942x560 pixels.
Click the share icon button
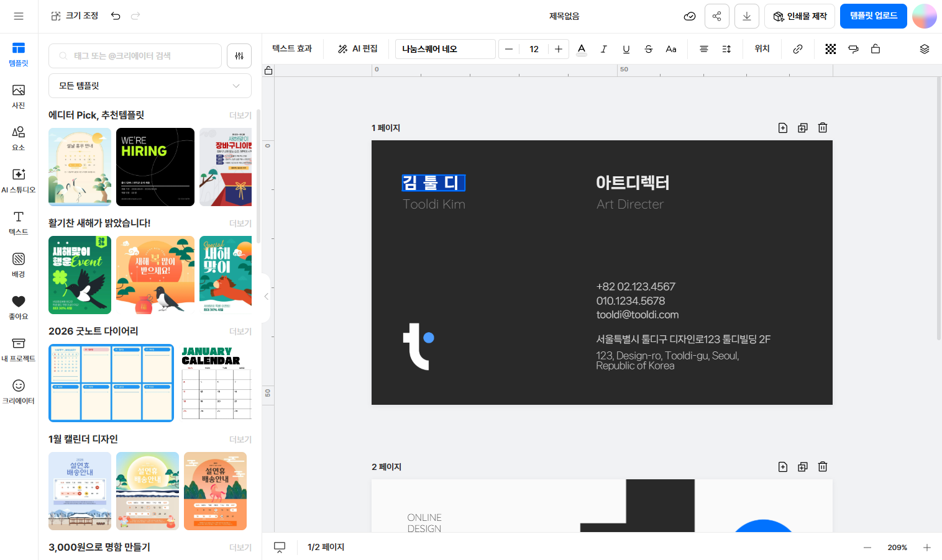coord(716,16)
